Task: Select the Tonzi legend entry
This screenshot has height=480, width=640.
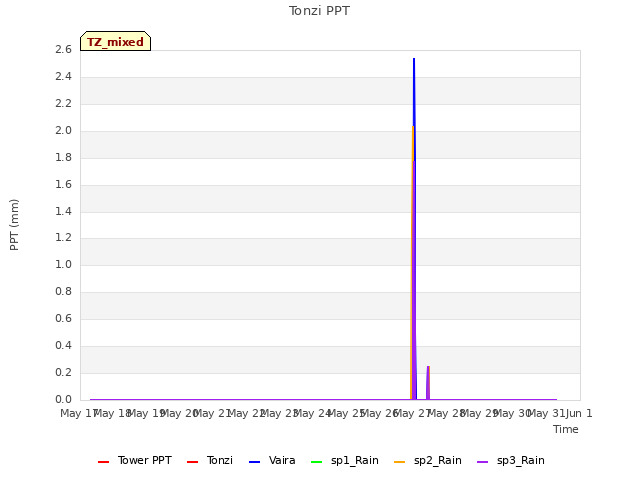Action: pos(209,460)
